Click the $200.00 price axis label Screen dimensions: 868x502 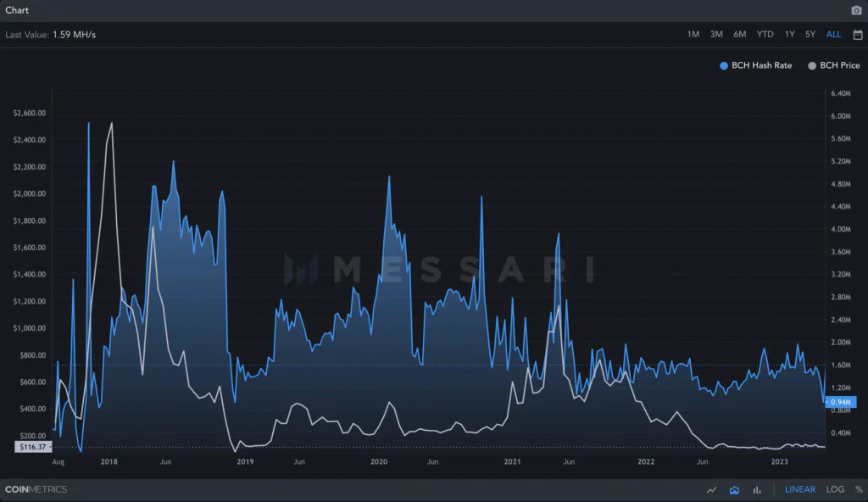pyautogui.click(x=33, y=436)
